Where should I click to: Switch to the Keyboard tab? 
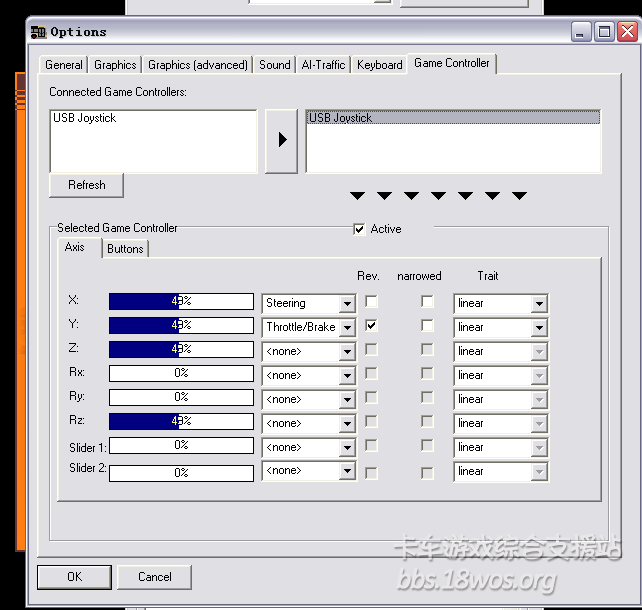[380, 65]
